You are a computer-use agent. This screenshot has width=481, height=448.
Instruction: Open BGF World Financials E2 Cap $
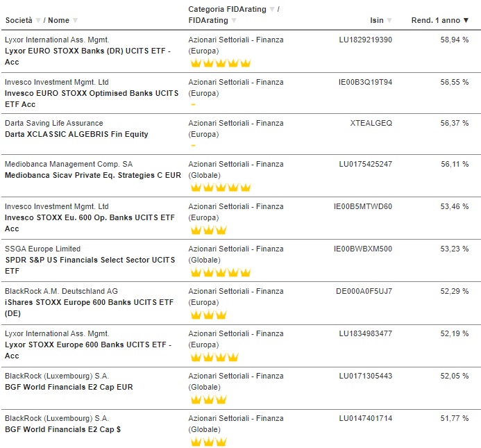[63, 429]
